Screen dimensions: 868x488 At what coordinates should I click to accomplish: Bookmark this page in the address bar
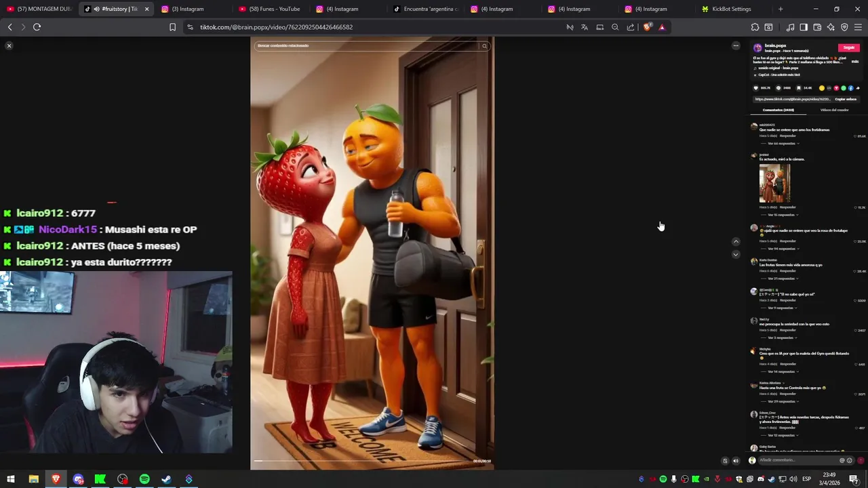coord(172,27)
